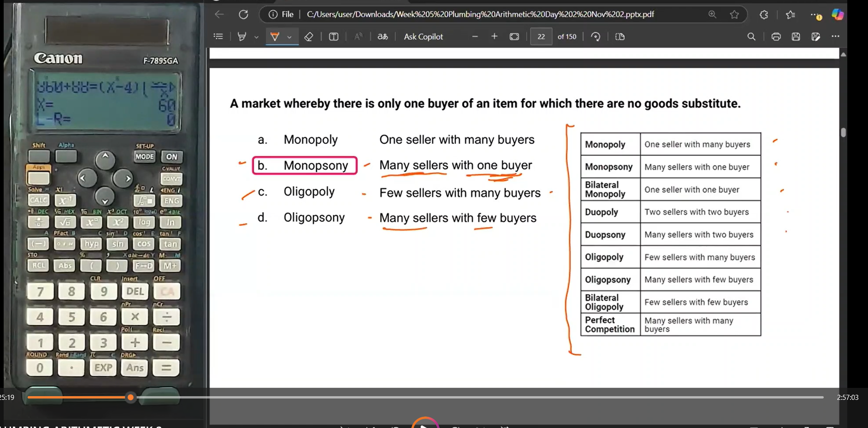
Task: Add this page to favorites star
Action: [734, 14]
